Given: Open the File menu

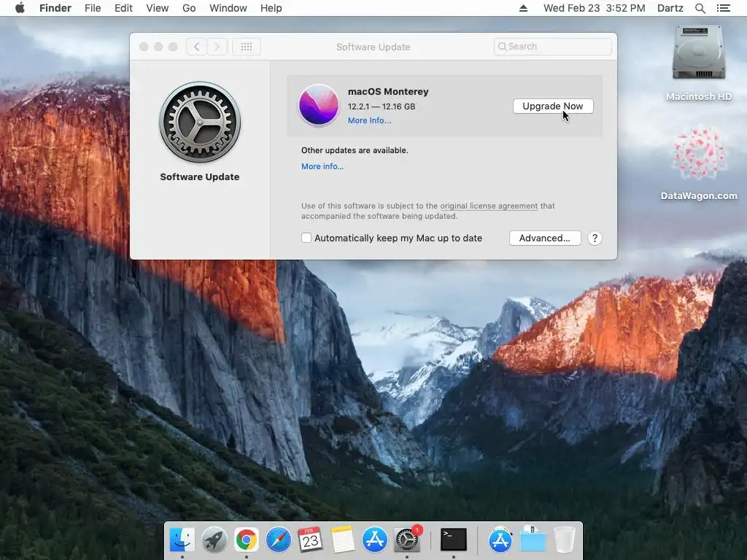Looking at the screenshot, I should tap(93, 8).
